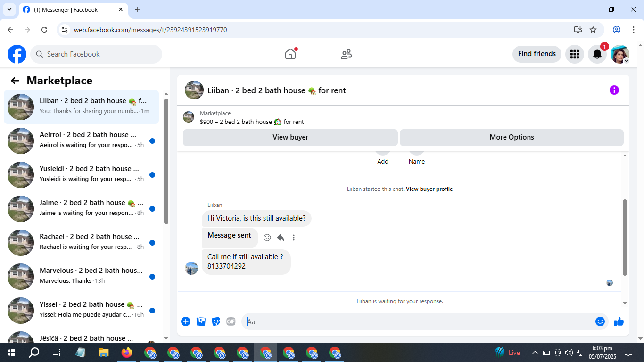Image resolution: width=644 pixels, height=362 pixels.
Task: Go back using Marketplace back arrow
Action: click(x=15, y=81)
